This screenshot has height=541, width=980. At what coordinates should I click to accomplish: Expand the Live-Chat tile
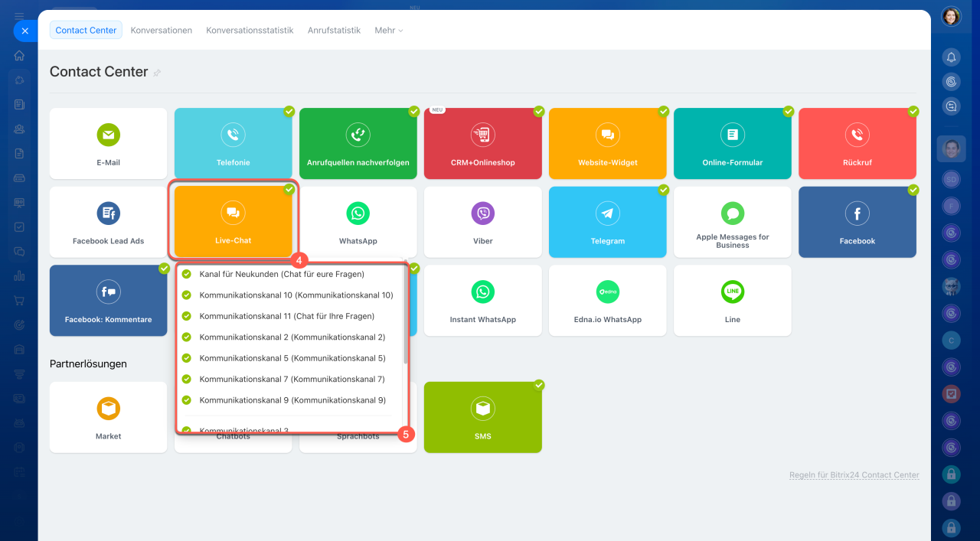(234, 221)
